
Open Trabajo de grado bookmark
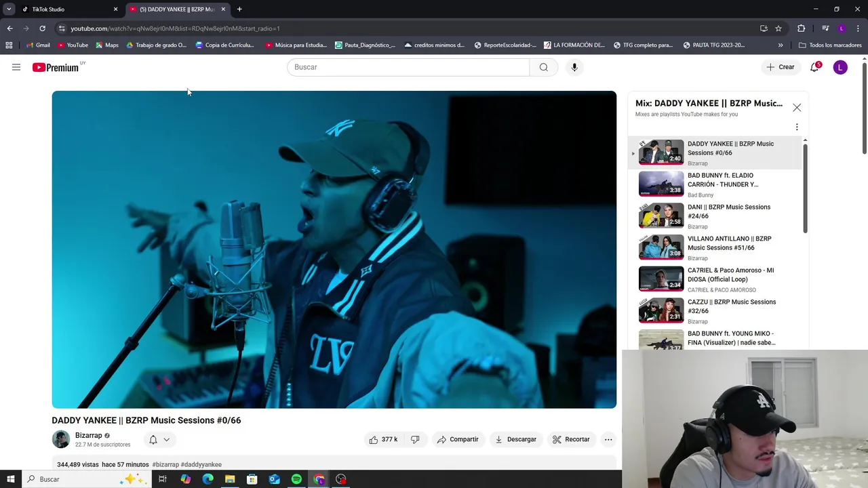coord(156,45)
